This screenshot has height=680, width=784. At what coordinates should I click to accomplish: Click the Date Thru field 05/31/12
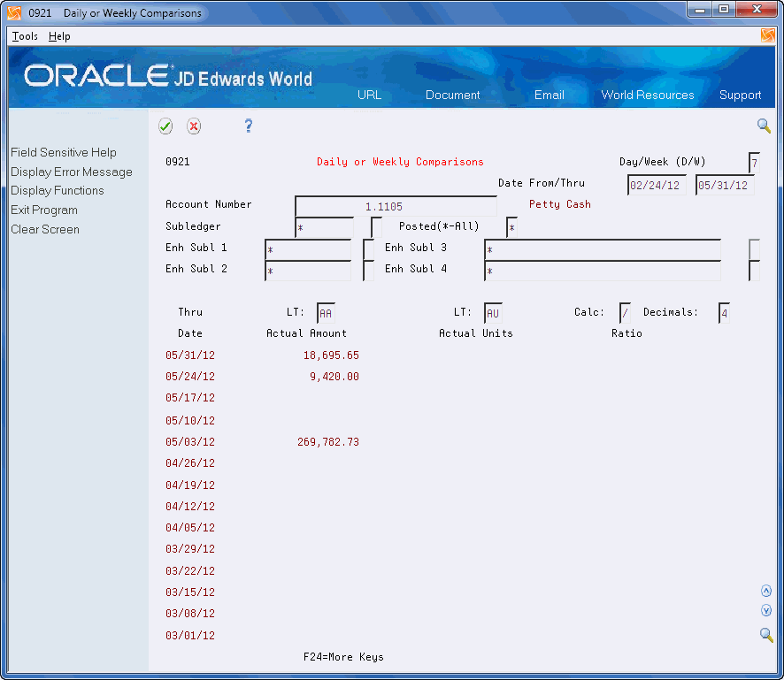point(725,186)
